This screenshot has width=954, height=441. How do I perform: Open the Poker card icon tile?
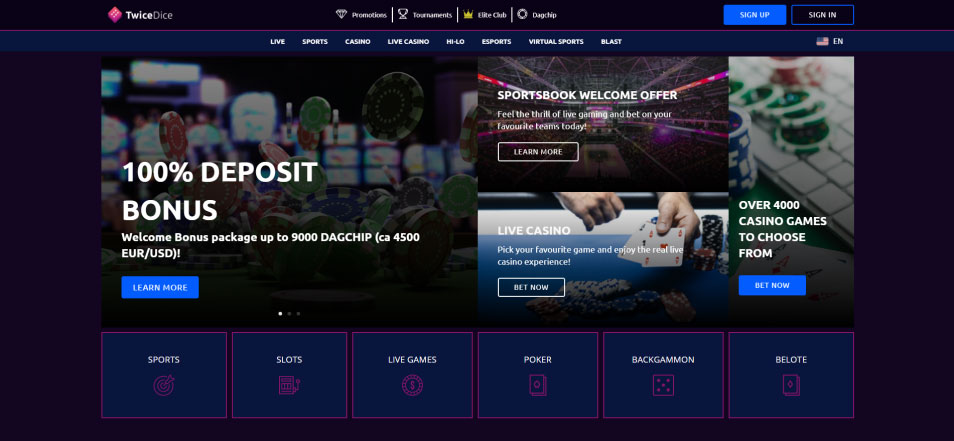pyautogui.click(x=537, y=375)
